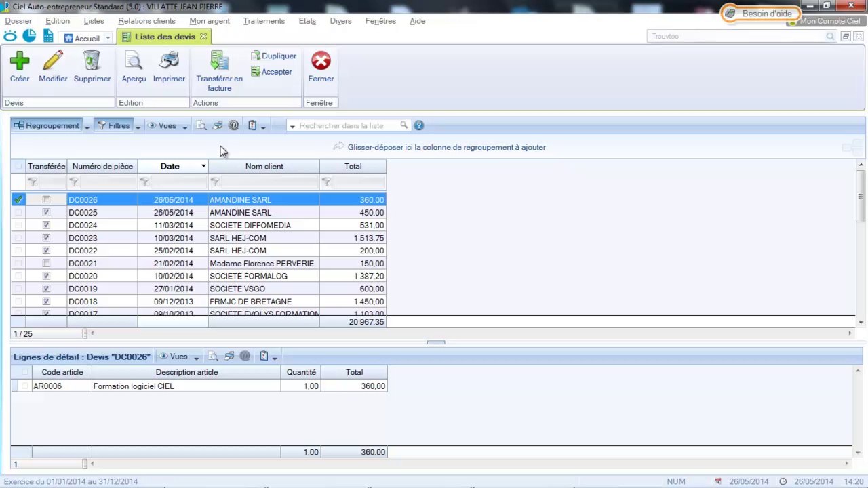Screen dimensions: 868x488
Task: Open the Dossier menu
Action: (x=18, y=21)
